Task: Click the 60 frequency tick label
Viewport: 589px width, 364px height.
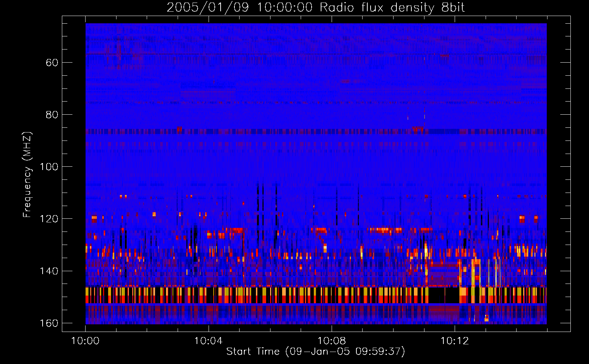Action: (x=52, y=63)
